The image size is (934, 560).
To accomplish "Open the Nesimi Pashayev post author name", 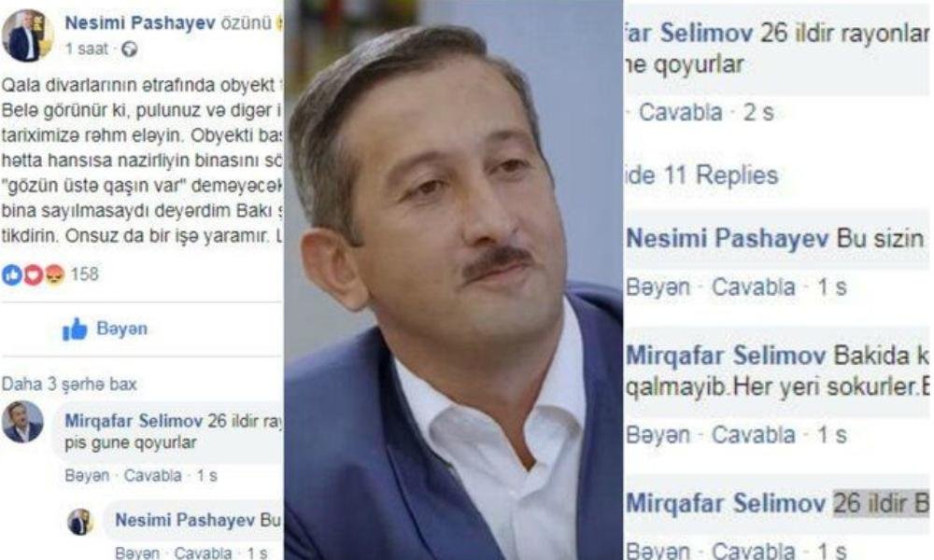I will (x=140, y=22).
